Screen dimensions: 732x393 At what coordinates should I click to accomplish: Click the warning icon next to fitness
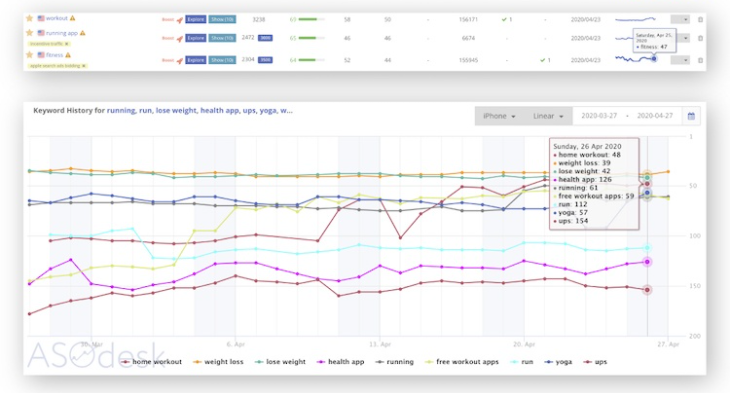(x=68, y=55)
